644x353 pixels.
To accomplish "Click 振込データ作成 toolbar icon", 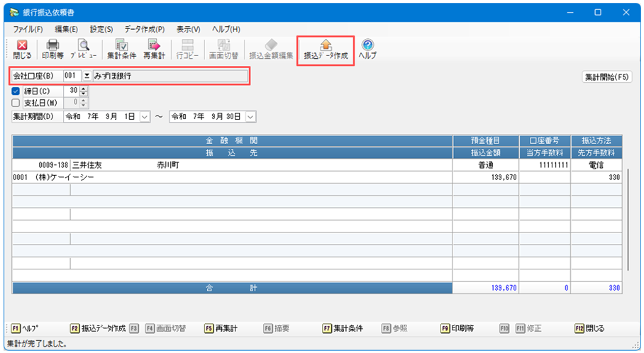I will click(x=326, y=49).
